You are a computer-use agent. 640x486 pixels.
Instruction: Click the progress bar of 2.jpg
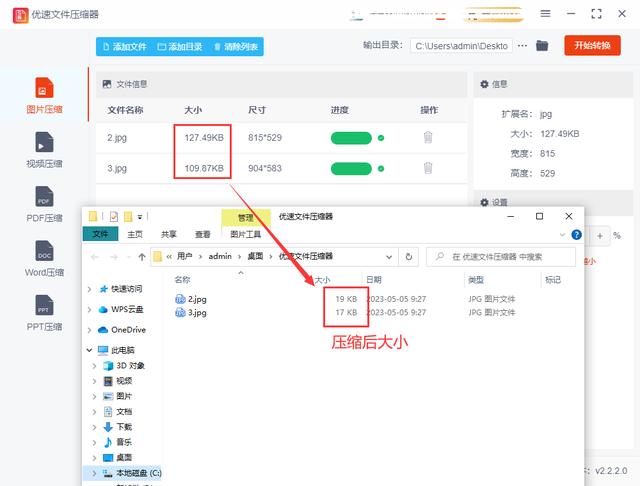click(x=351, y=138)
